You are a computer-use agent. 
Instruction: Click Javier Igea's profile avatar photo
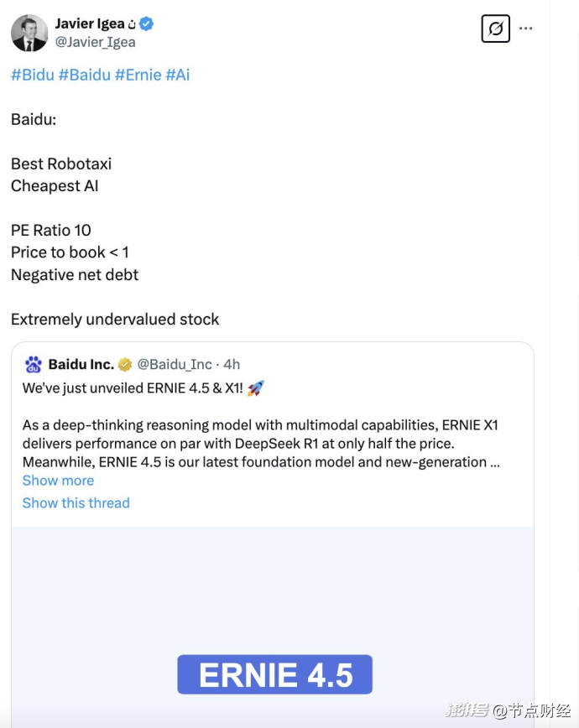(29, 33)
